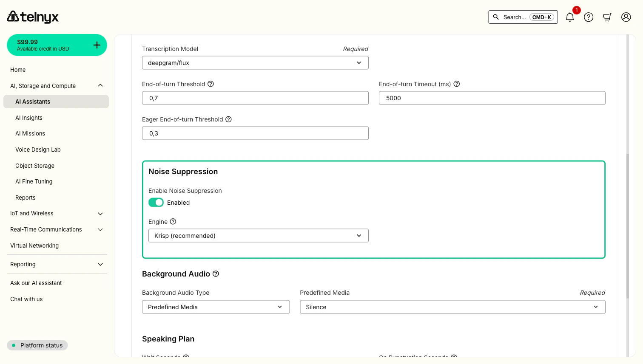Click the Eager End-of-turn Threshold input field
The height and width of the screenshot is (364, 643).
pyautogui.click(x=255, y=133)
